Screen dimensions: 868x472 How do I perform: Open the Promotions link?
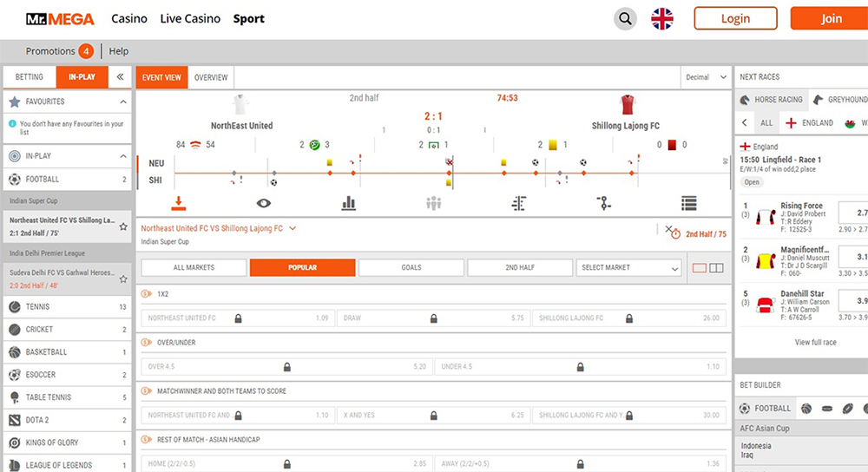[50, 51]
